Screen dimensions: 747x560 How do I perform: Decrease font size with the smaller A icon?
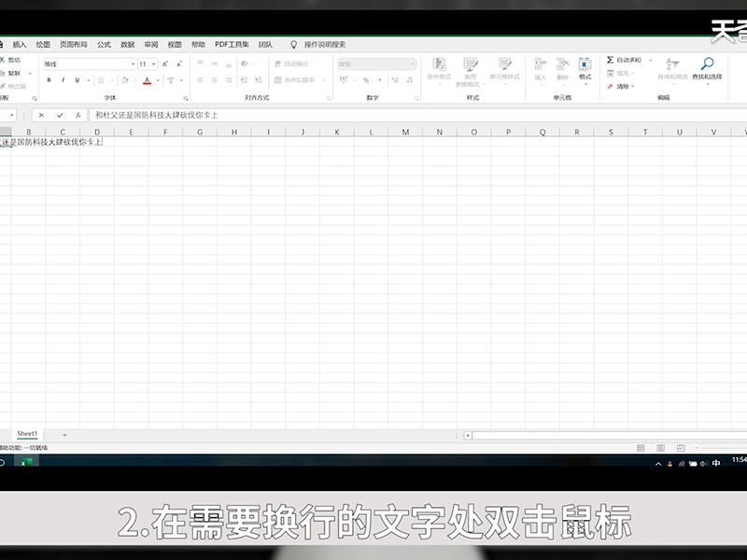[x=179, y=63]
